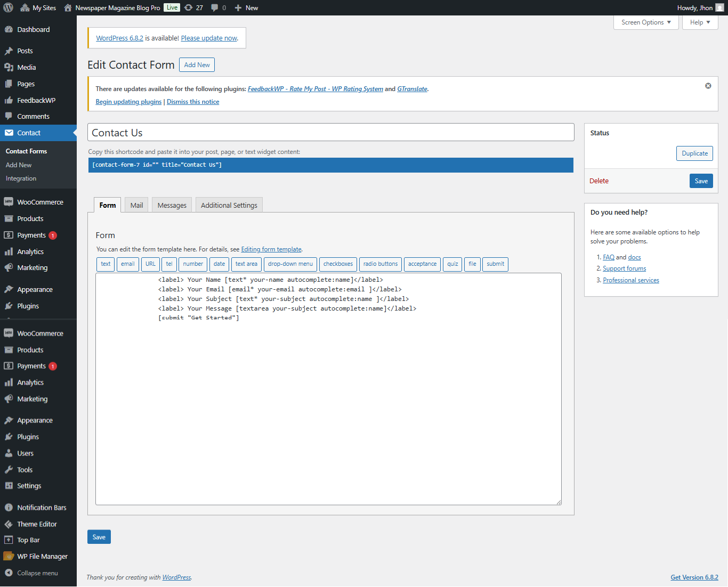The width and height of the screenshot is (728, 587).
Task: Open My Sites in the admin bar
Action: pos(38,7)
